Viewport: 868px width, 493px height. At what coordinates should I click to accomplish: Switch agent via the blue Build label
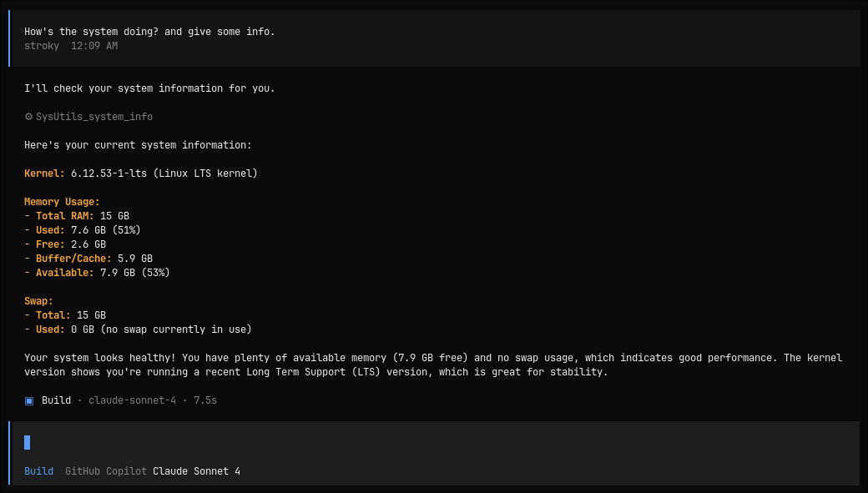pos(38,471)
